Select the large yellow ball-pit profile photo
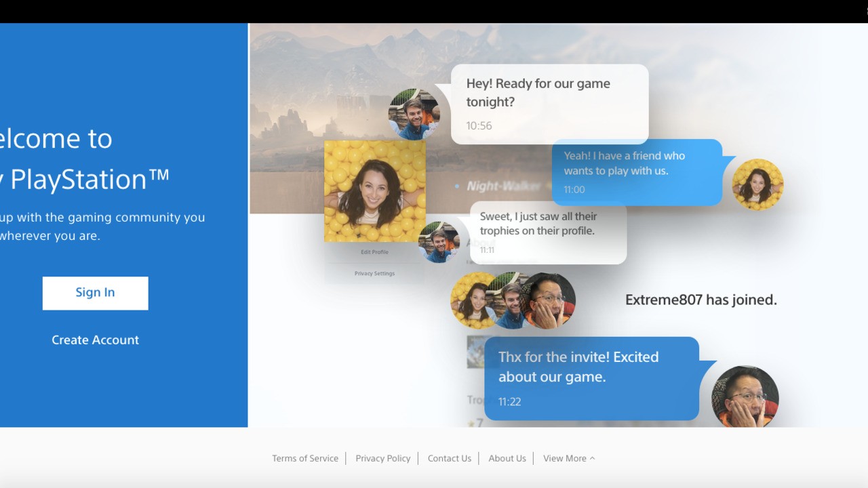Image resolution: width=868 pixels, height=488 pixels. point(374,190)
